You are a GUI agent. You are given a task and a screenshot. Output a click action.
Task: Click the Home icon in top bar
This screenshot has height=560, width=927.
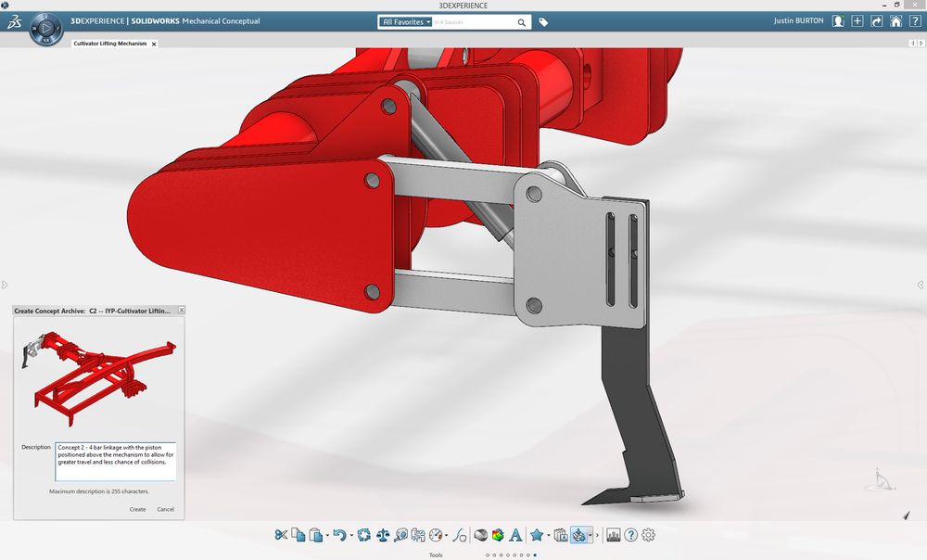[895, 21]
